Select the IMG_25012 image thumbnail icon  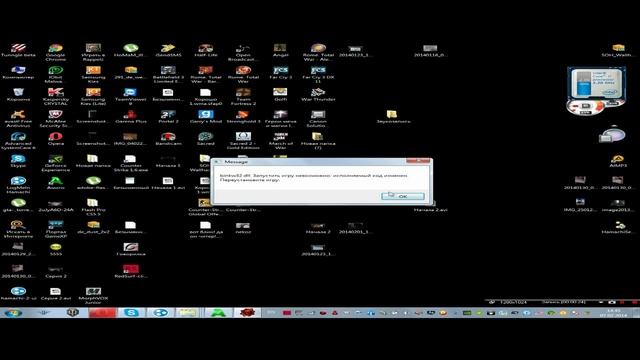[580, 205]
